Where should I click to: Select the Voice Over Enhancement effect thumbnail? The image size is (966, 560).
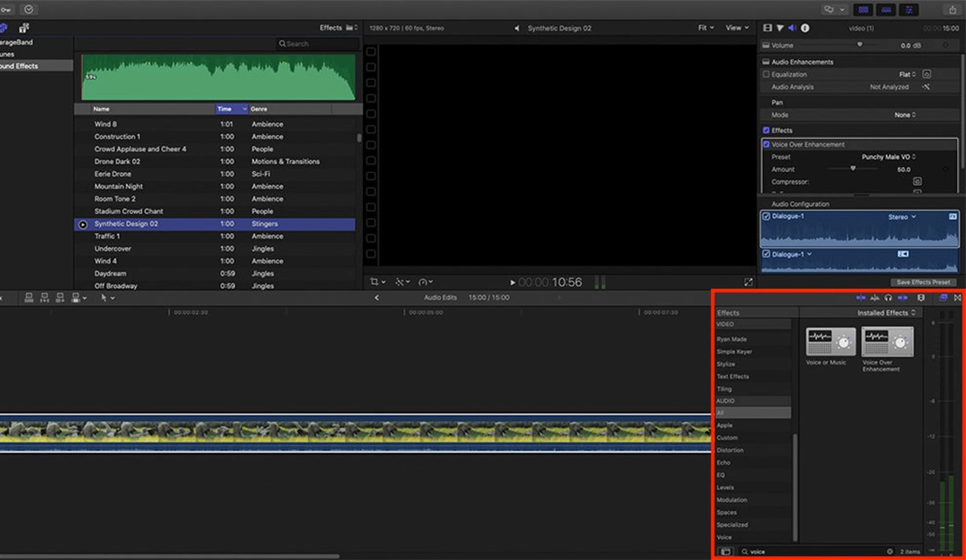pos(887,343)
